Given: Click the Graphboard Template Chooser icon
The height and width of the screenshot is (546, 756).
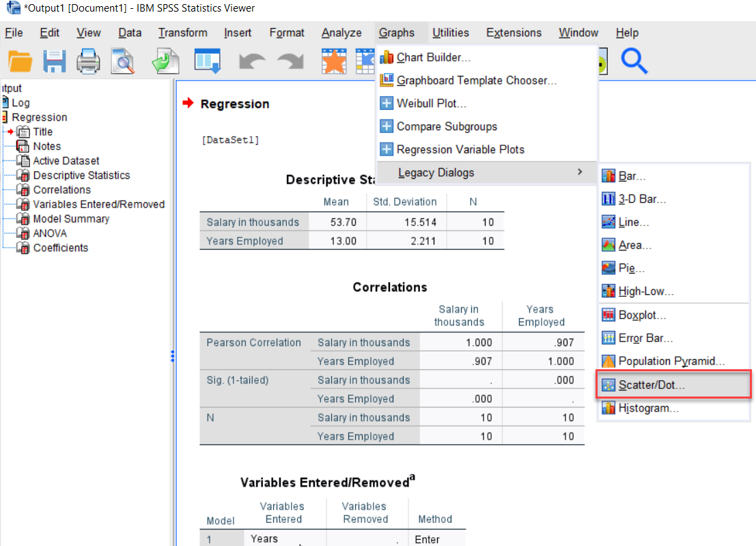Looking at the screenshot, I should (387, 81).
